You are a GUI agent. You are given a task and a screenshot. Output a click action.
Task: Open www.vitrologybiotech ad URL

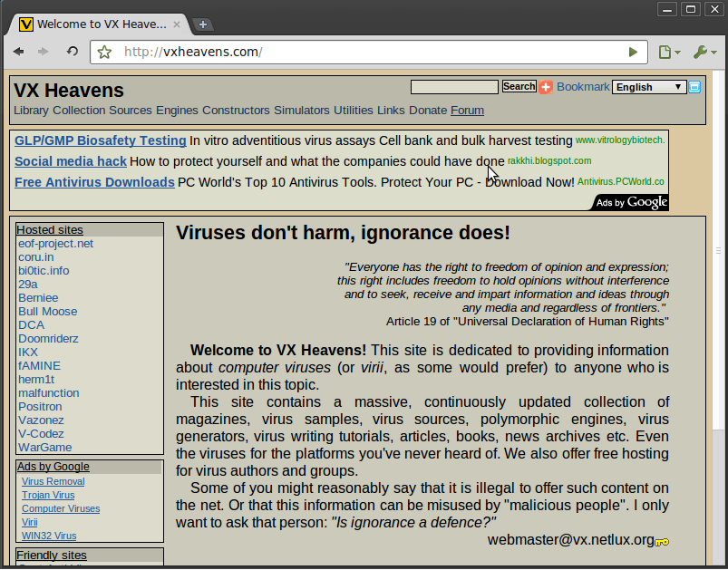coord(620,140)
